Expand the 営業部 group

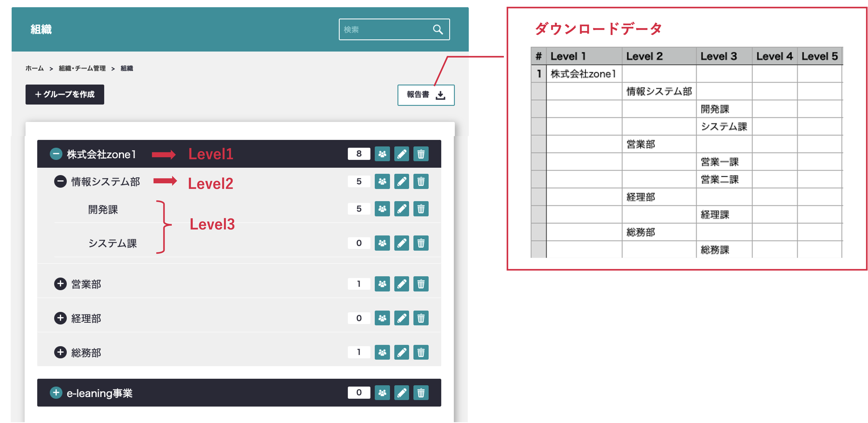pyautogui.click(x=60, y=284)
